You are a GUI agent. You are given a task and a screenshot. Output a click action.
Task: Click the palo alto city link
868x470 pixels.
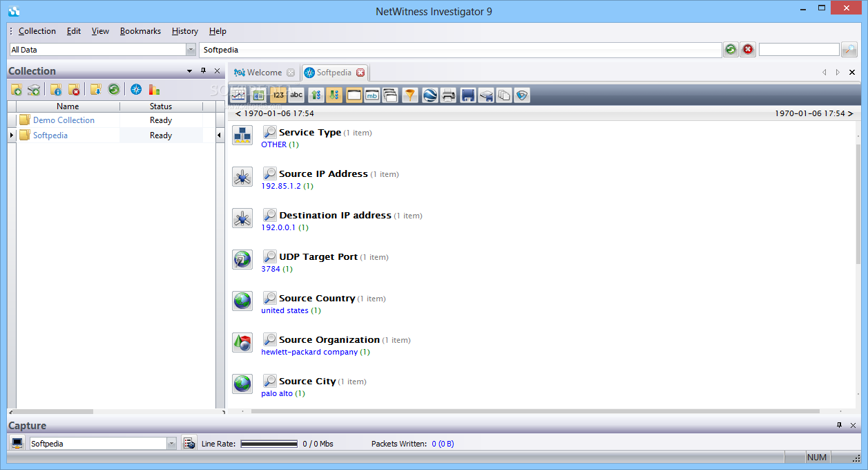(x=277, y=393)
